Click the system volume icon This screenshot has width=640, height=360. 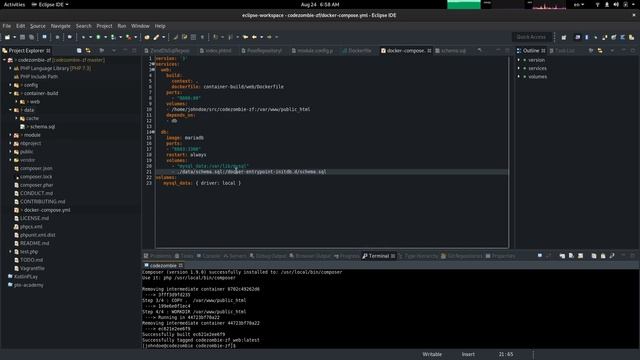tap(616, 4)
